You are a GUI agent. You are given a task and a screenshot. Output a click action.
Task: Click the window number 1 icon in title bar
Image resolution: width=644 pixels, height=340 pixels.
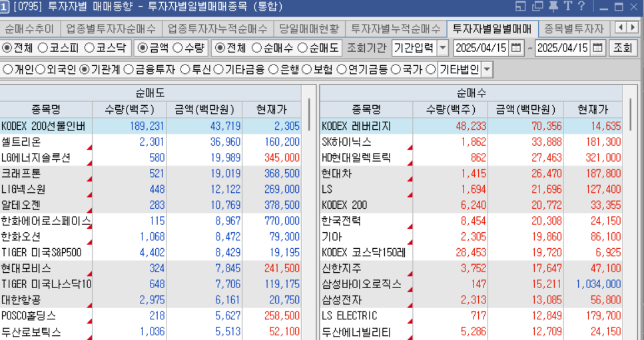click(x=5, y=7)
